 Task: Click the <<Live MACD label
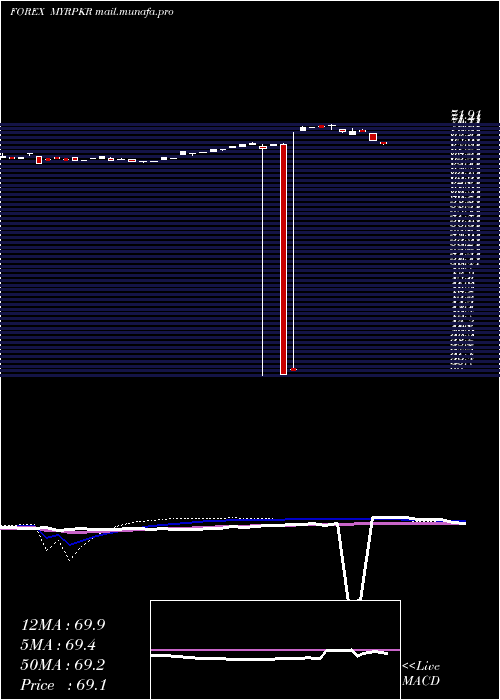(x=421, y=674)
